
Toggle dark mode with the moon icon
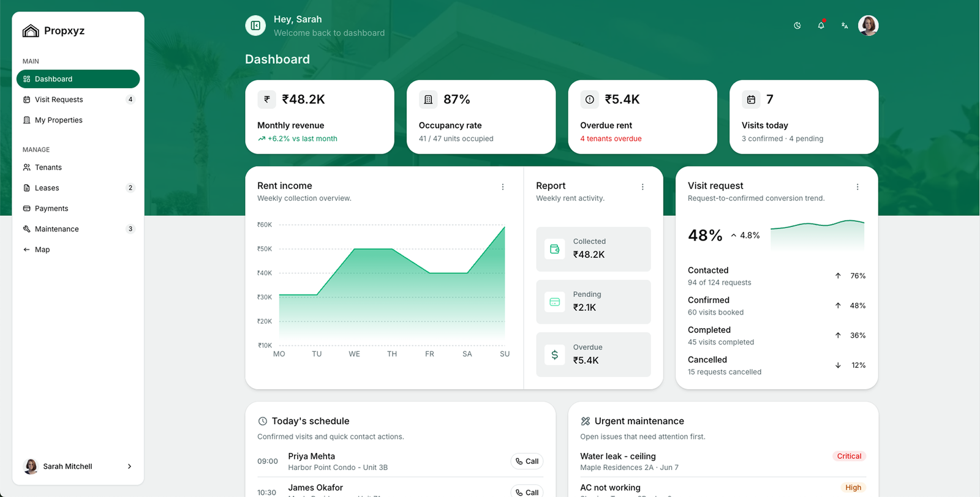(x=797, y=26)
